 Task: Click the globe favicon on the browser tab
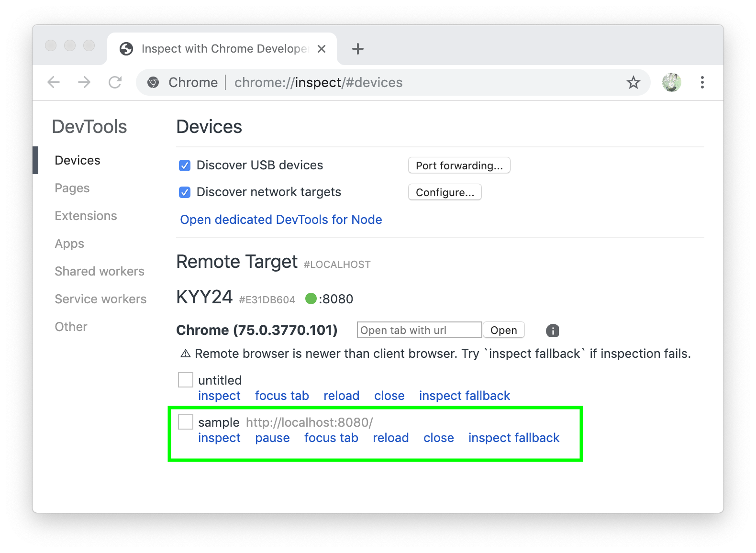click(126, 49)
